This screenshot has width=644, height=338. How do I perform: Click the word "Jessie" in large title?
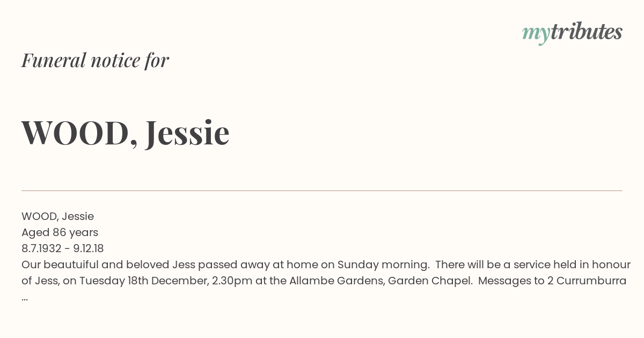(187, 132)
